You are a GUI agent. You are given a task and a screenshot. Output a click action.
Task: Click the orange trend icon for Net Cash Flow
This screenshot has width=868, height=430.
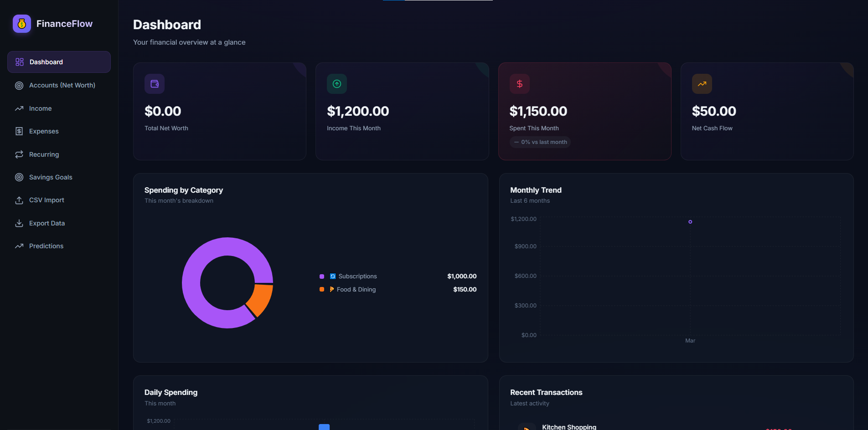click(x=702, y=84)
